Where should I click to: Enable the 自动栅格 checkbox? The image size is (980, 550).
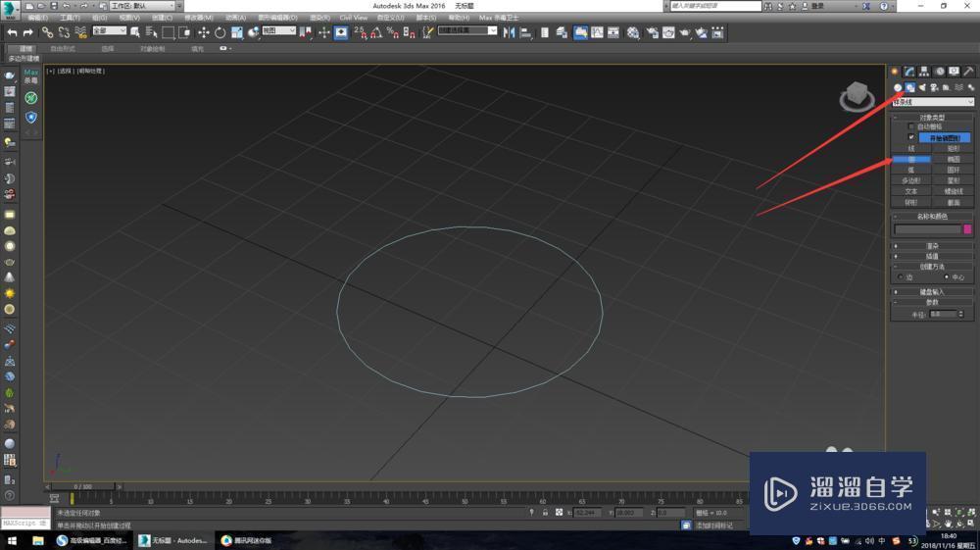coord(911,126)
